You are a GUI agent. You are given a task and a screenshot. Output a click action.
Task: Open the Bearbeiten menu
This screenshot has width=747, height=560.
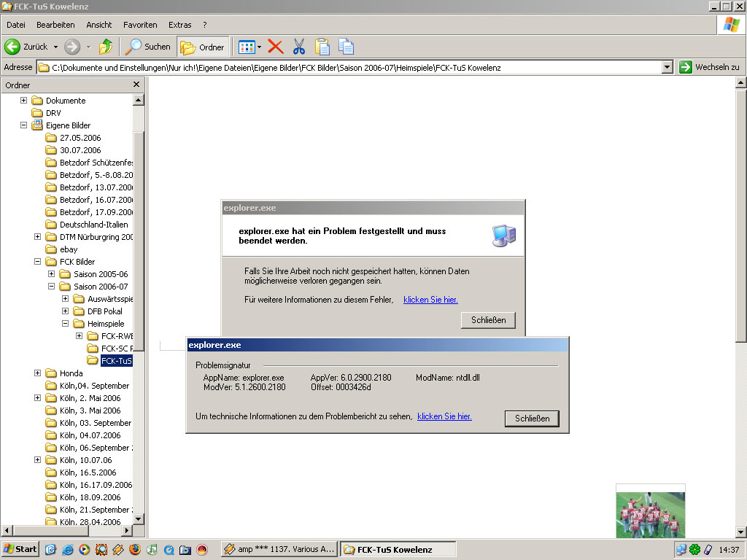pos(55,25)
